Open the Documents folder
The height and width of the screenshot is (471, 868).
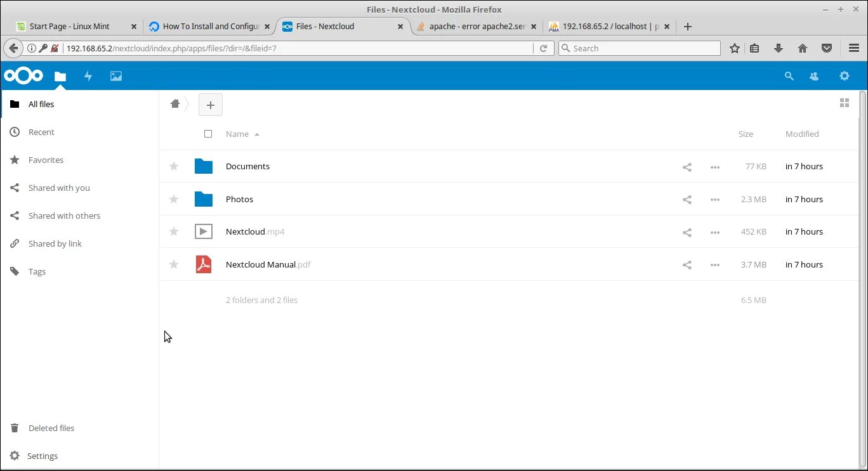point(247,166)
